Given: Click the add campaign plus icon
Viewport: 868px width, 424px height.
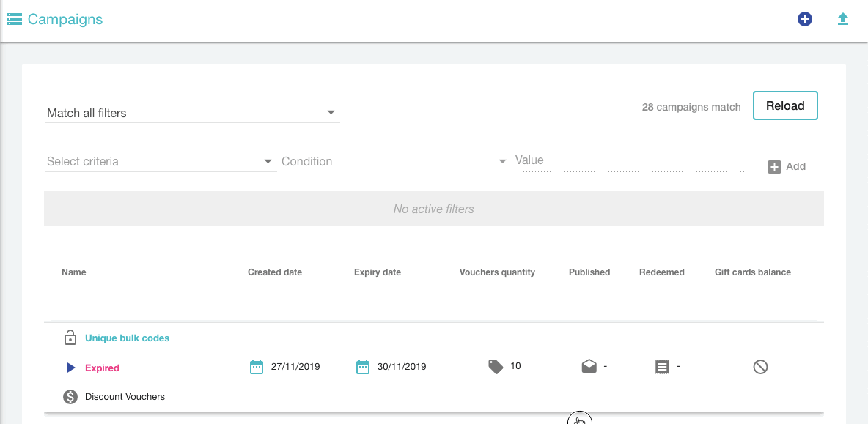Looking at the screenshot, I should click(805, 20).
